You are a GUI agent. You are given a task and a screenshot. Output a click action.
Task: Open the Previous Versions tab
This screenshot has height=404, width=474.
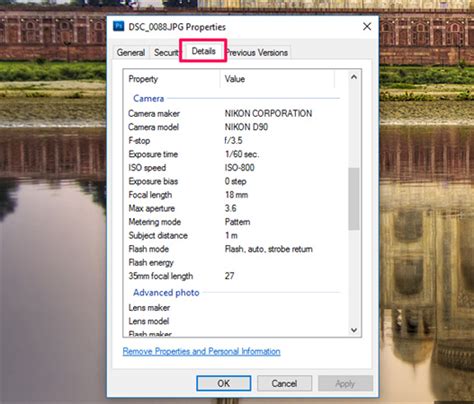(257, 52)
